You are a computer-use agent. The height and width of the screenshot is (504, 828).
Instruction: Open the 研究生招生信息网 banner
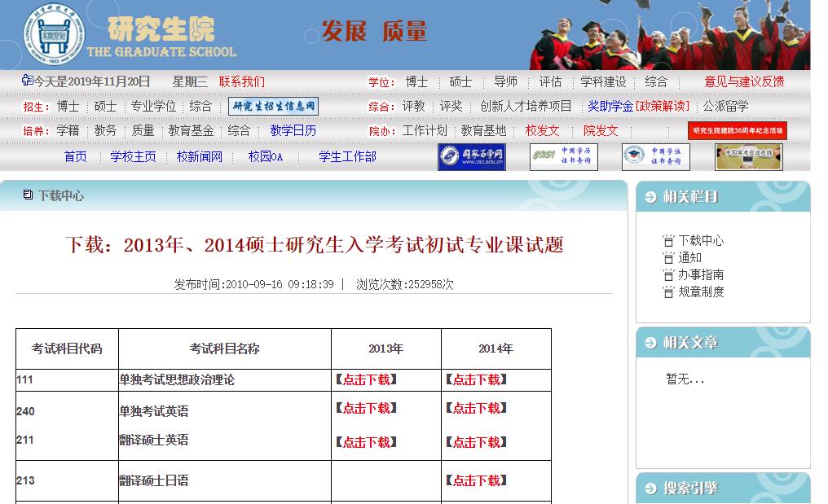(x=273, y=107)
